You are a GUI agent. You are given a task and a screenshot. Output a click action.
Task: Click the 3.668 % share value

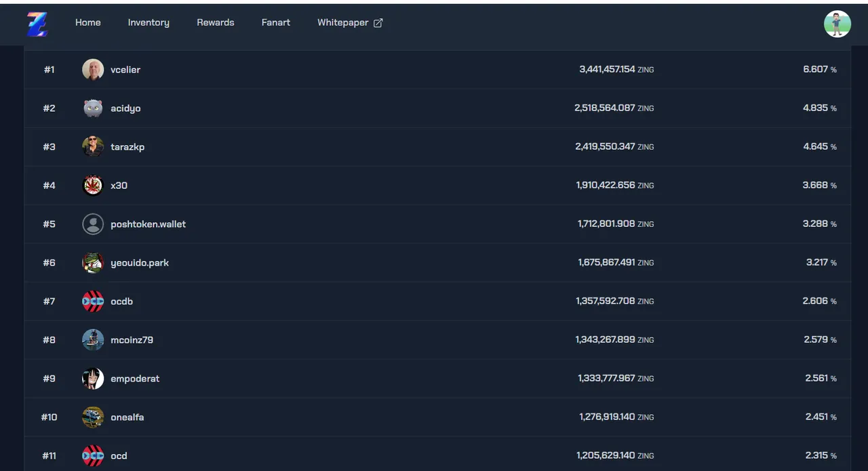click(x=820, y=185)
